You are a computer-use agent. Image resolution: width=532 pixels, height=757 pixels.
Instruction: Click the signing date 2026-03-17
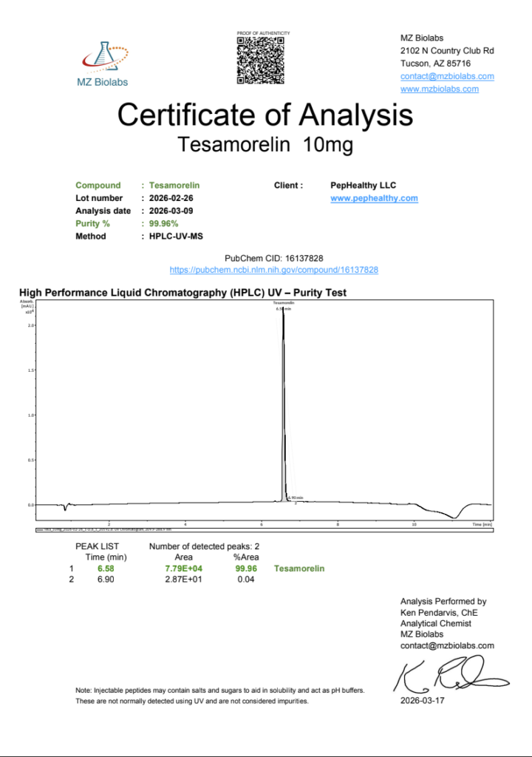pyautogui.click(x=423, y=699)
